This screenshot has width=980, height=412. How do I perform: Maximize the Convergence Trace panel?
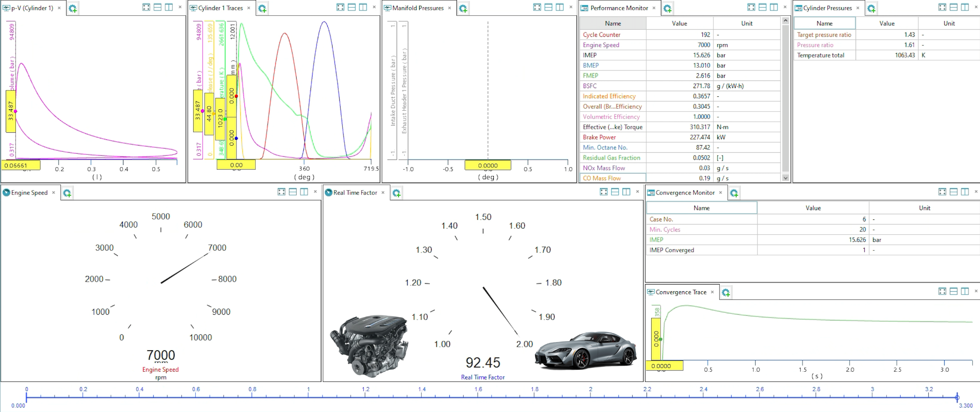[942, 291]
